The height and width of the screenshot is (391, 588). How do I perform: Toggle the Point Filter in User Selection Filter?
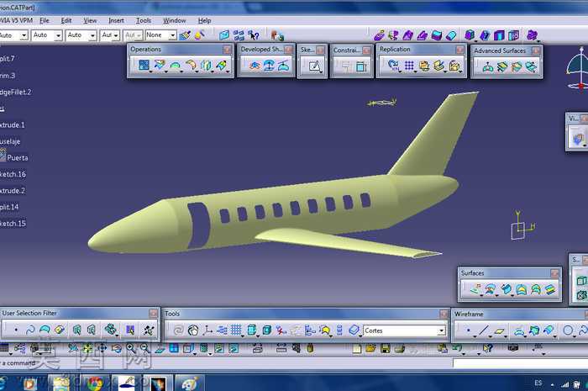coord(16,330)
